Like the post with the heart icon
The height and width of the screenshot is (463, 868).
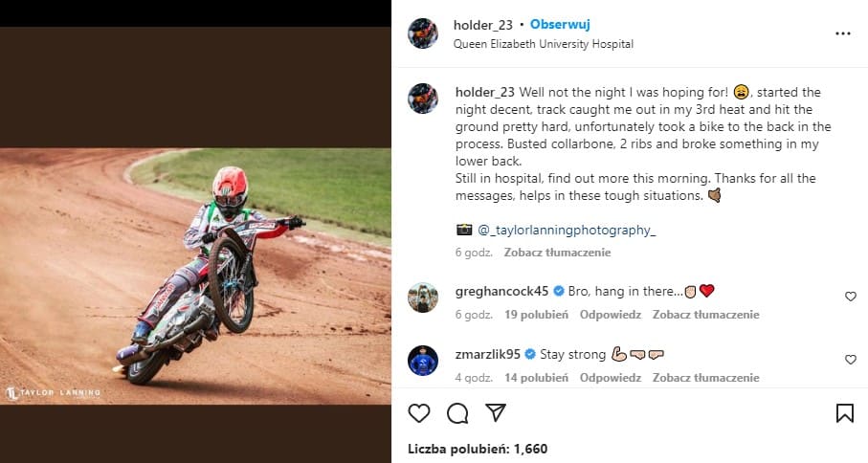click(419, 413)
